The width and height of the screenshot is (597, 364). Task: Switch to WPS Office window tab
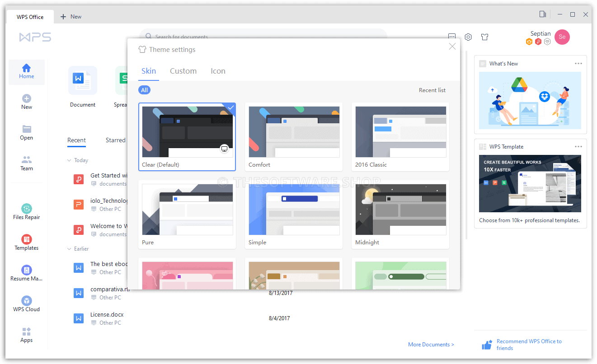click(30, 17)
